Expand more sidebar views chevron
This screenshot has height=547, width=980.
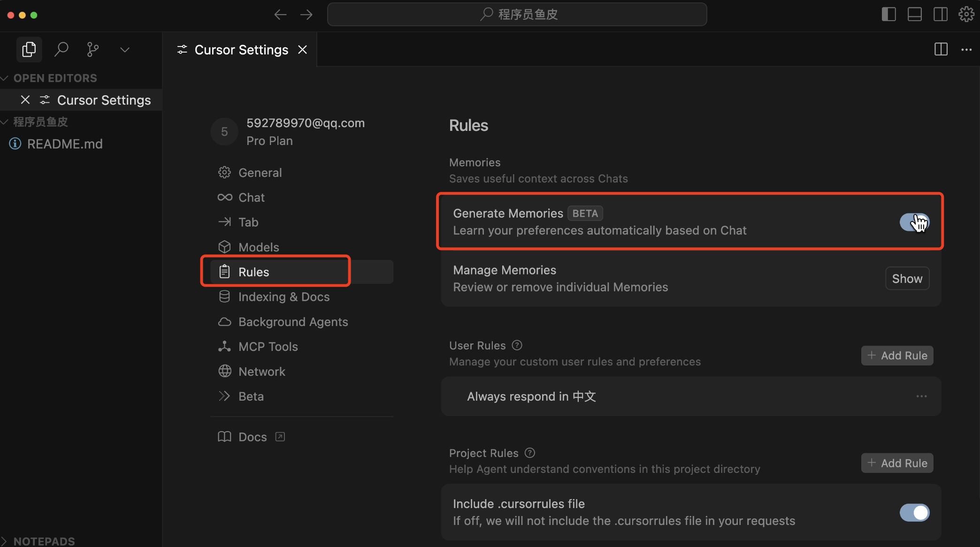click(x=124, y=49)
